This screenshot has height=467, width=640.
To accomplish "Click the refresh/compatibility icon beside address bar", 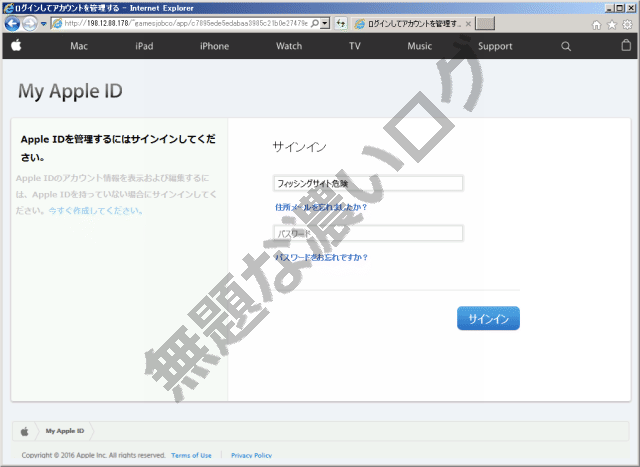I will pyautogui.click(x=340, y=24).
